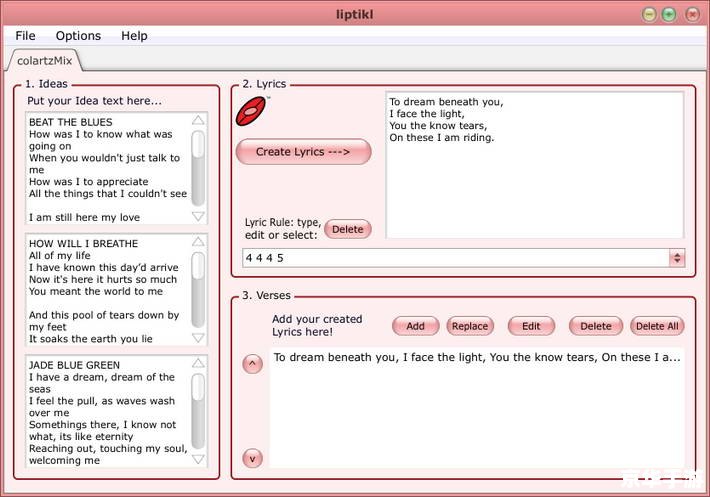Move verse up with the ^ button

(x=253, y=363)
